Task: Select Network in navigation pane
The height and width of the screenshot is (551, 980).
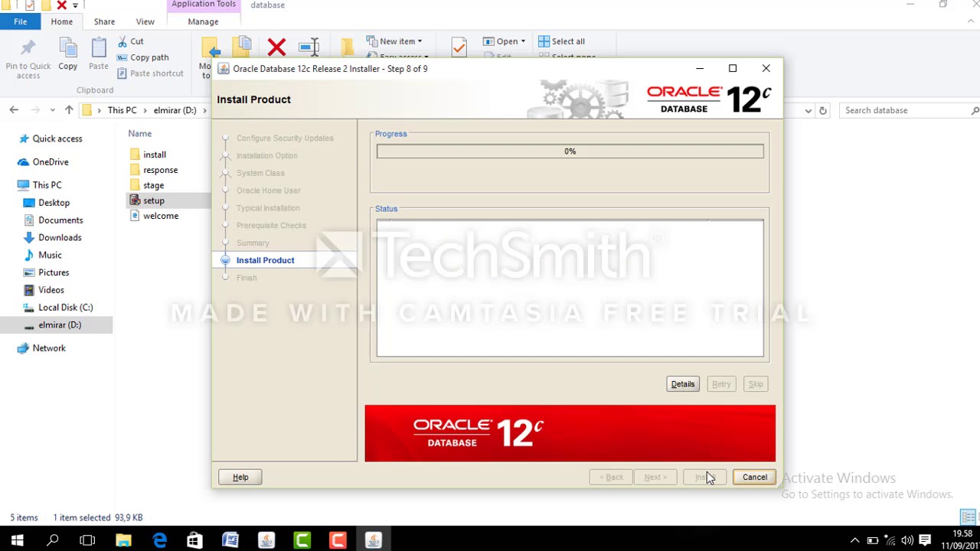Action: point(49,347)
